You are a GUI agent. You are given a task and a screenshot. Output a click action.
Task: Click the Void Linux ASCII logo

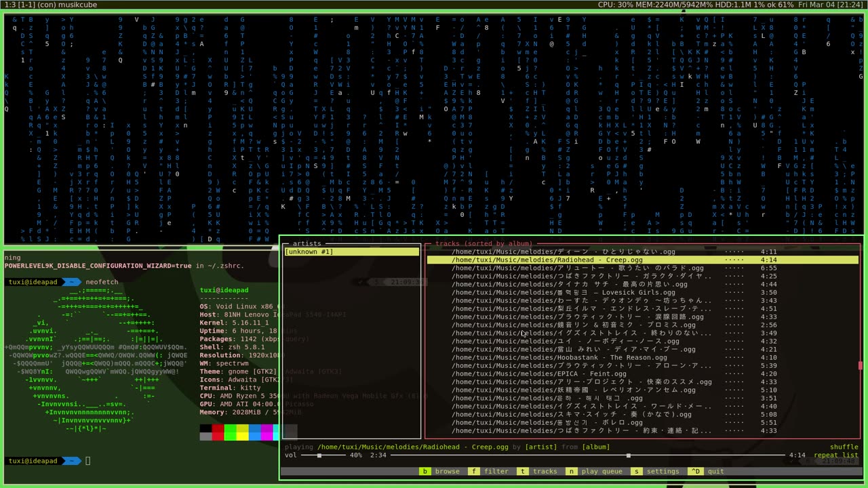tap(95, 359)
